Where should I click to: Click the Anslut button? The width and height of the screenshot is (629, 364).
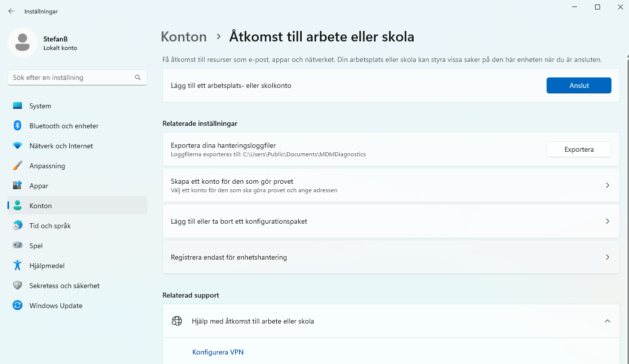[579, 85]
